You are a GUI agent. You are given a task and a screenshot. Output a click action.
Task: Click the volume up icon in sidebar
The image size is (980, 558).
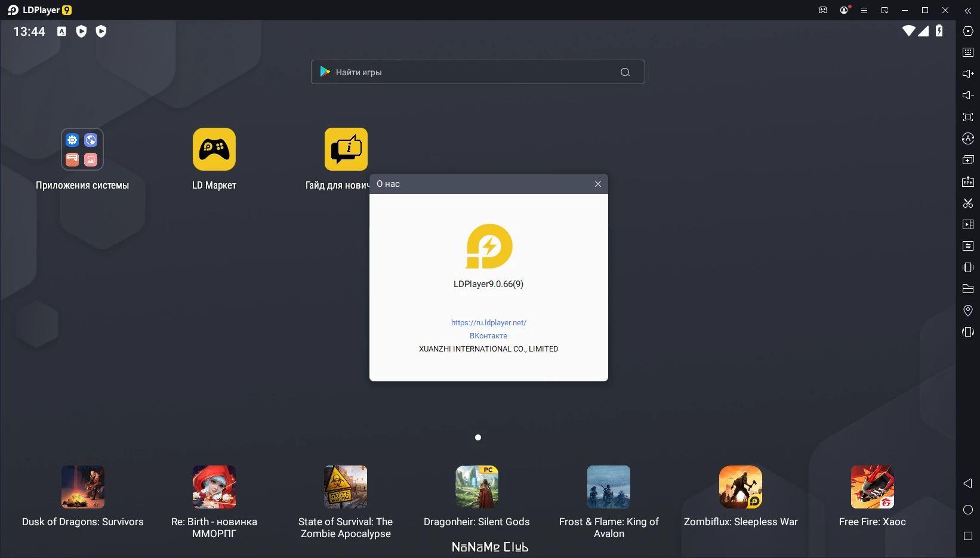968,74
